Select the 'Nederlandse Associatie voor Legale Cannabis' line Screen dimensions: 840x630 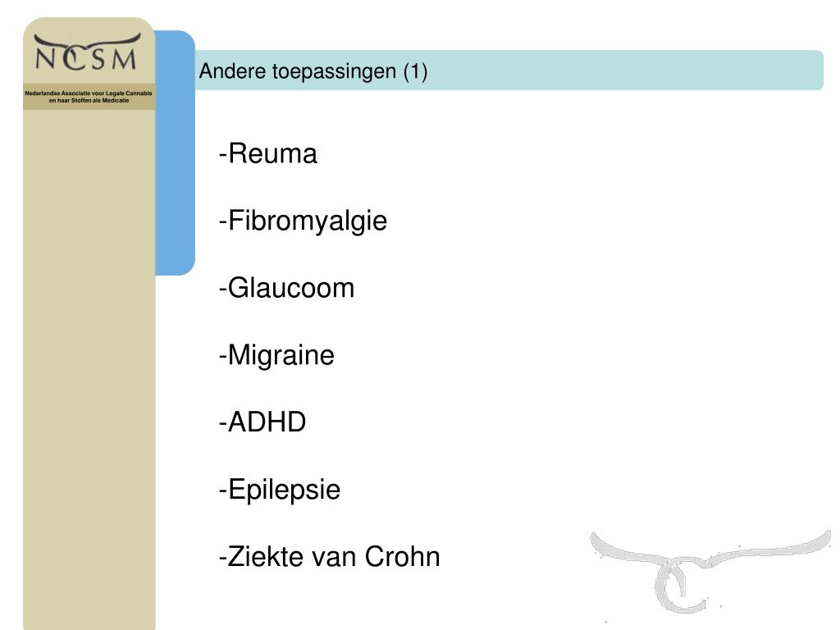click(89, 94)
